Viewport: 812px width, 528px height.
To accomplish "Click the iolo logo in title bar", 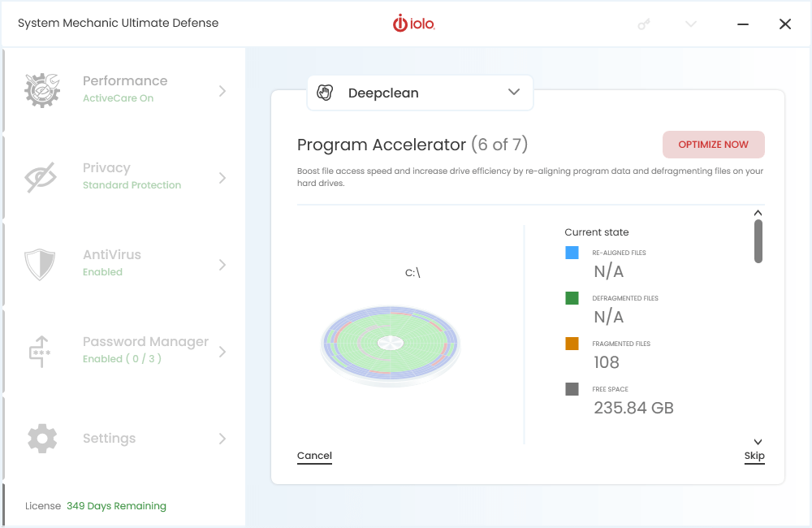I will [414, 24].
